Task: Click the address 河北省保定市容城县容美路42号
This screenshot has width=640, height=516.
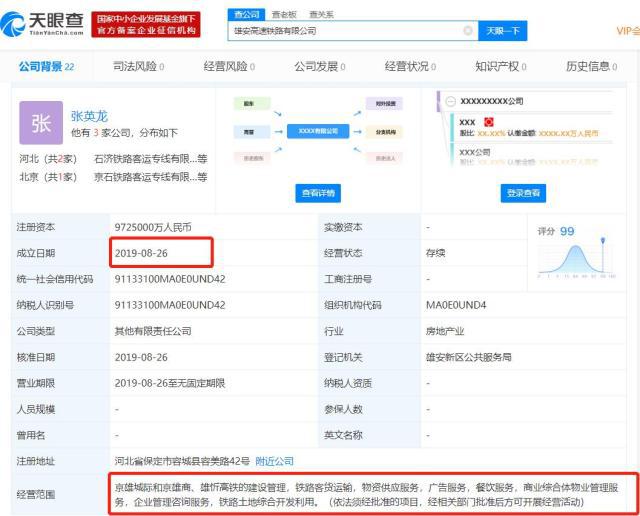Action: point(182,461)
